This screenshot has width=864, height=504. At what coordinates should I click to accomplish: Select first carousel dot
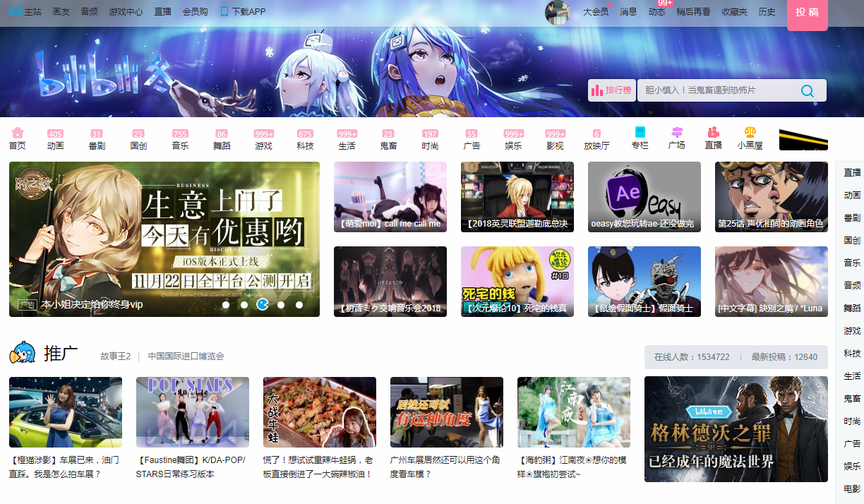(226, 305)
